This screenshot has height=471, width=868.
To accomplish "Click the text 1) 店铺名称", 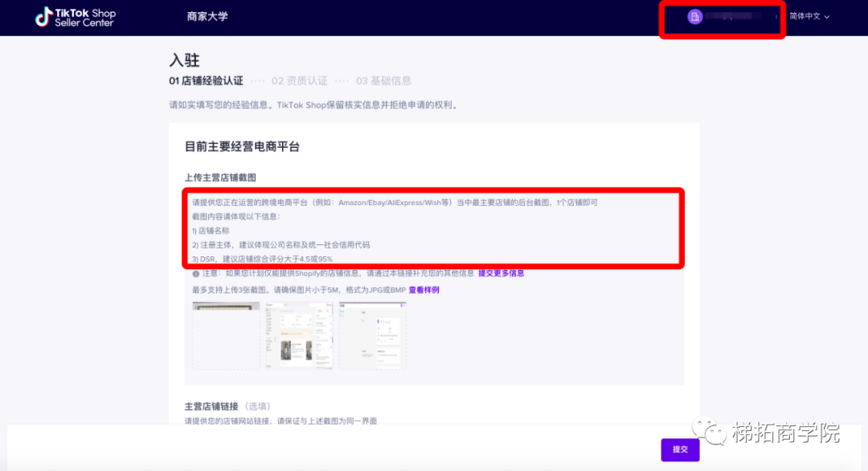I will 211,231.
